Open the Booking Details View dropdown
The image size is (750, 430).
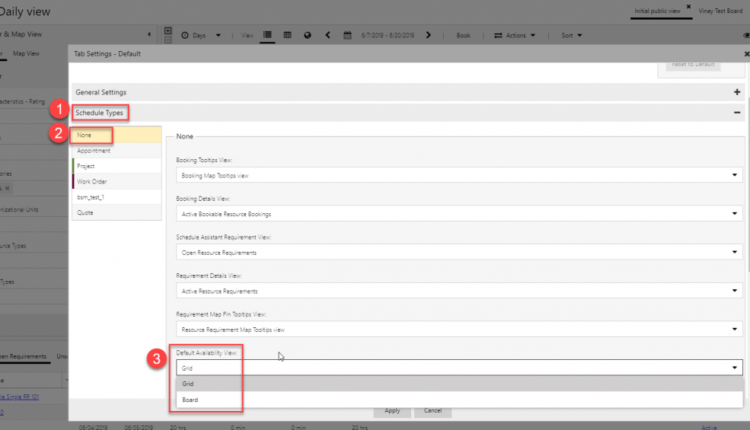(457, 213)
